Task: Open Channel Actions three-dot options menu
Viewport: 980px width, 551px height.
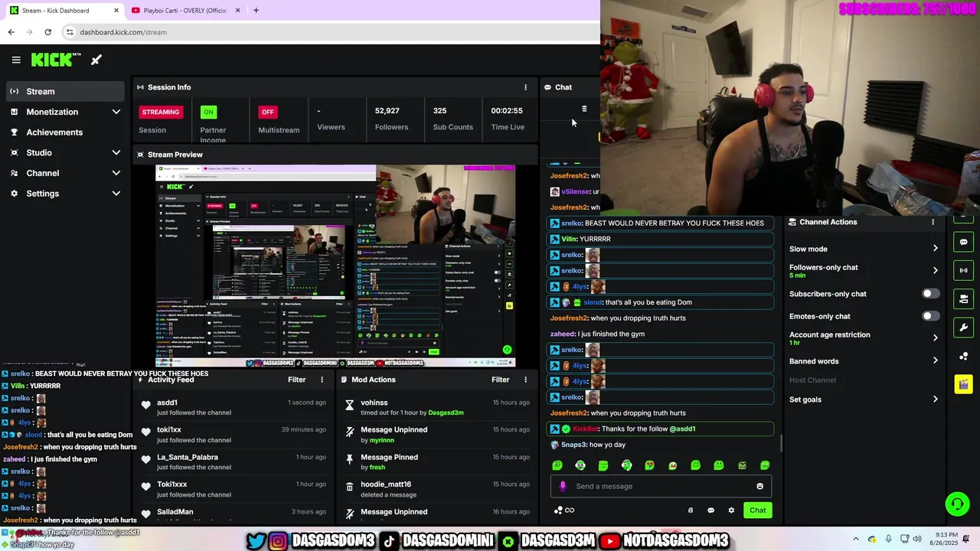Action: (933, 222)
